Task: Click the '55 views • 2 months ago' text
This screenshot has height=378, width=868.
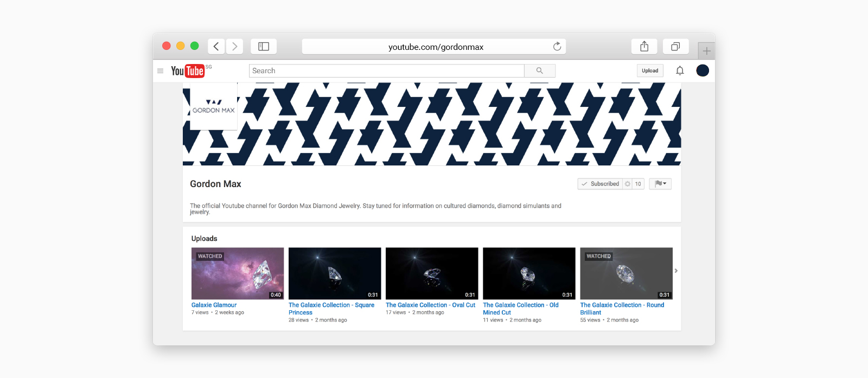Action: coord(609,320)
